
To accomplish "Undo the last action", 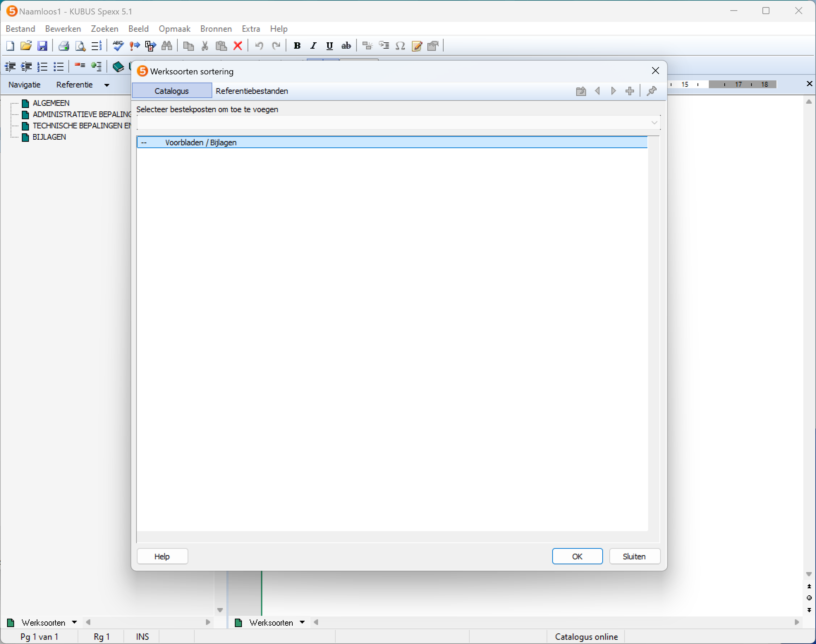I will click(259, 45).
